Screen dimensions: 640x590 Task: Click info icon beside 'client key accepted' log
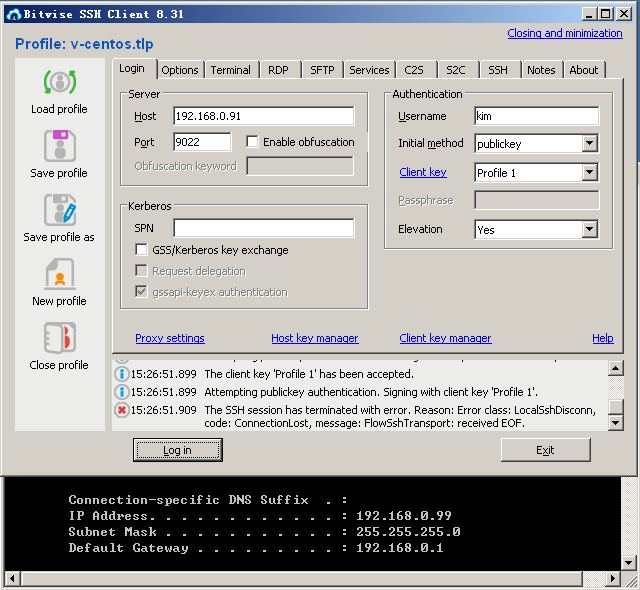(121, 374)
